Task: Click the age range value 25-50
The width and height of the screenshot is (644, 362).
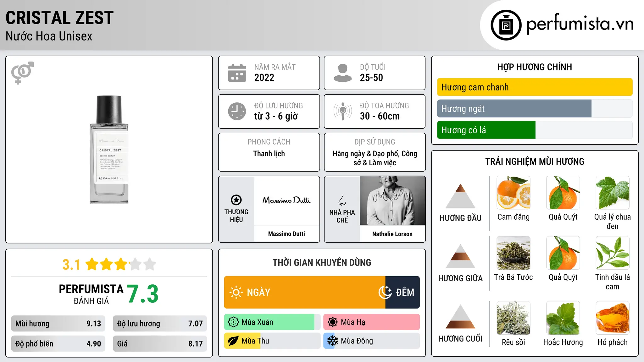Action: pos(371,78)
